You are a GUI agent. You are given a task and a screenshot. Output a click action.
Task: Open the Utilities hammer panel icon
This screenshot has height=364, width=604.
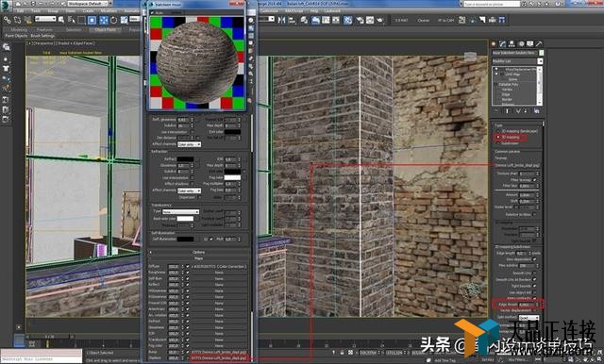point(539,44)
